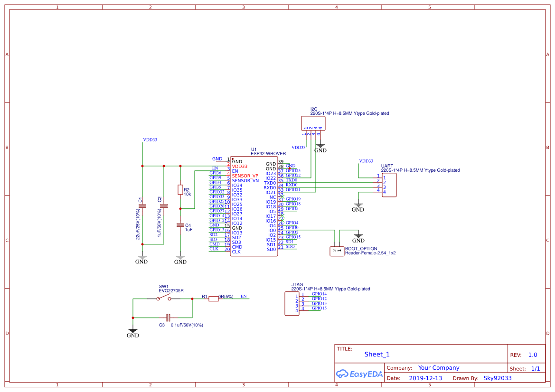Click the VDD33 net label above C1
The height and width of the screenshot is (392, 555).
[x=149, y=140]
